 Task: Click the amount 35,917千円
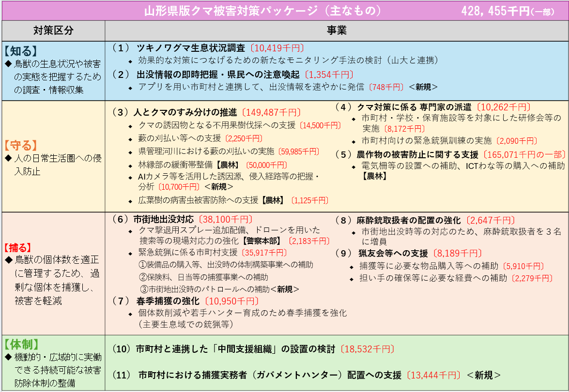coord(264,253)
